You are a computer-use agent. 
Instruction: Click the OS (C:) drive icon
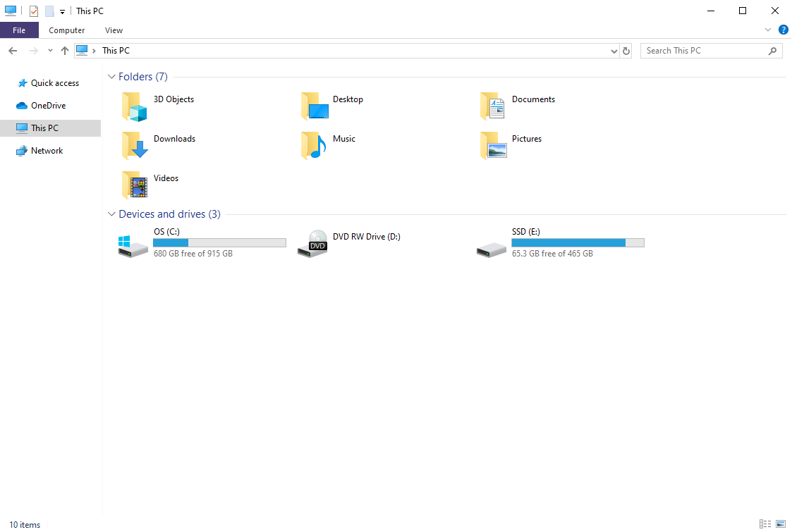134,245
